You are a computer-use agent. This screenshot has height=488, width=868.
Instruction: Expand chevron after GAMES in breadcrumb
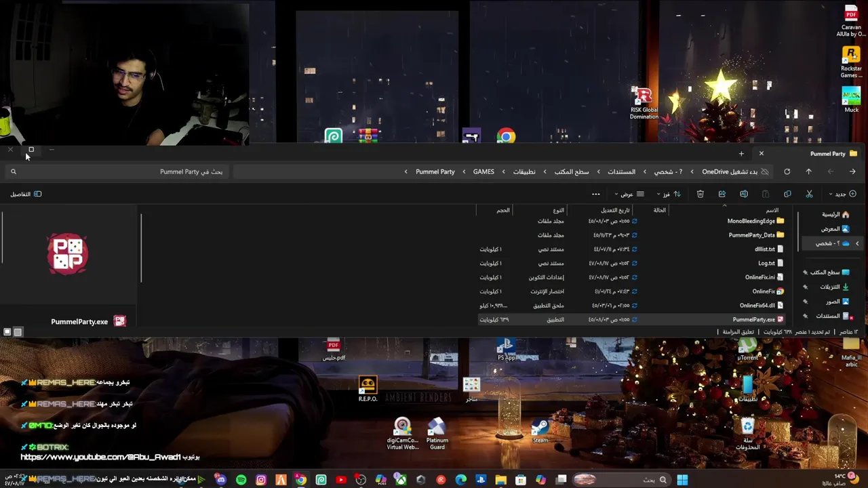[x=464, y=172]
